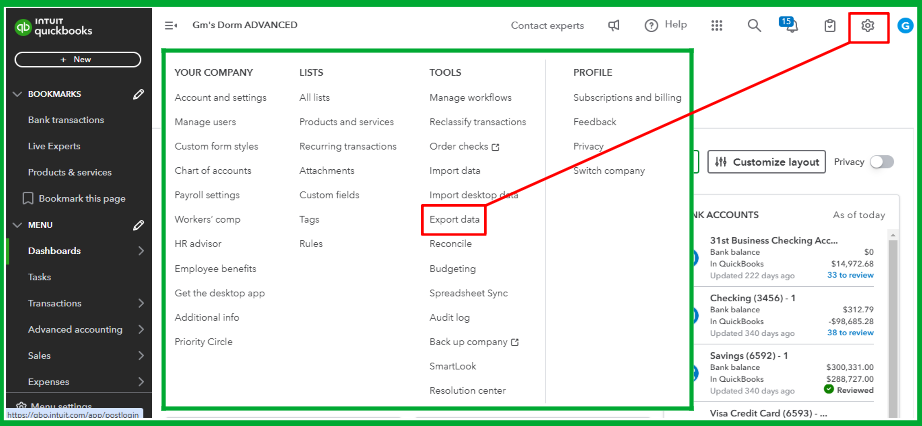Open the settings gear icon
This screenshot has height=426, width=922.
(868, 26)
